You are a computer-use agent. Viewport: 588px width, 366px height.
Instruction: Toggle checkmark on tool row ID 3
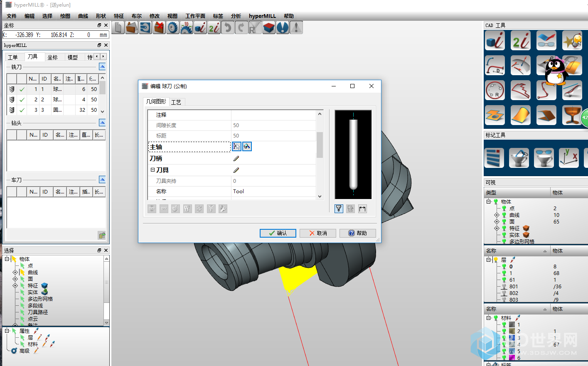point(22,110)
